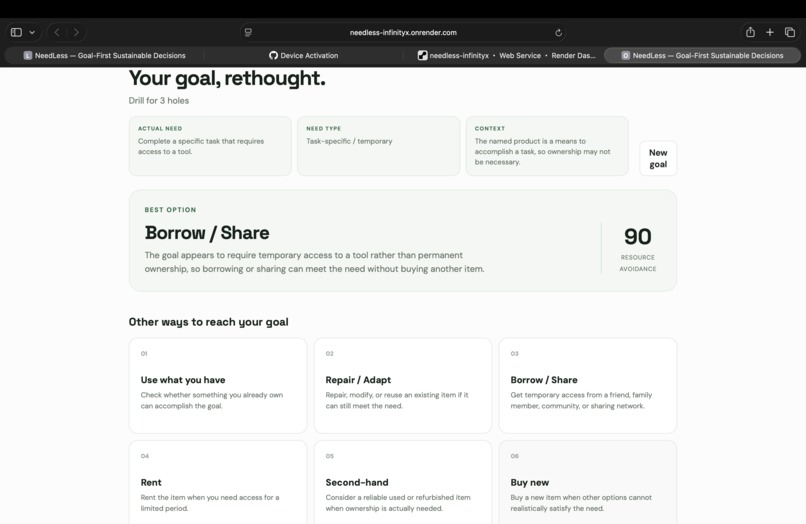806x524 pixels.
Task: Choose the Buy new option card
Action: (588, 482)
